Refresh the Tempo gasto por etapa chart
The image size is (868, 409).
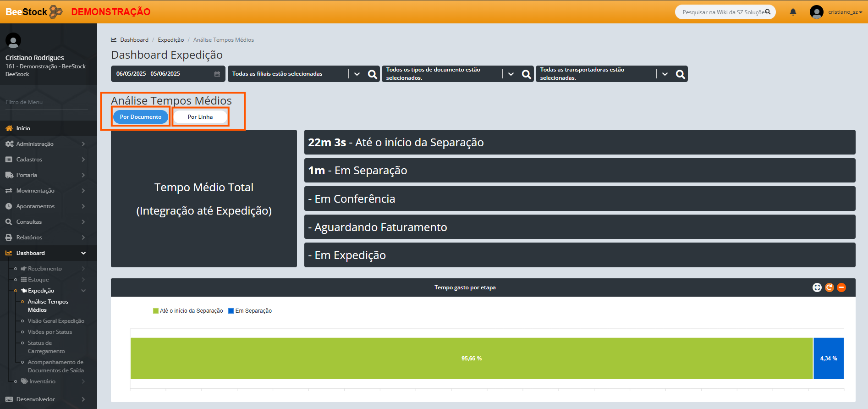coord(829,287)
